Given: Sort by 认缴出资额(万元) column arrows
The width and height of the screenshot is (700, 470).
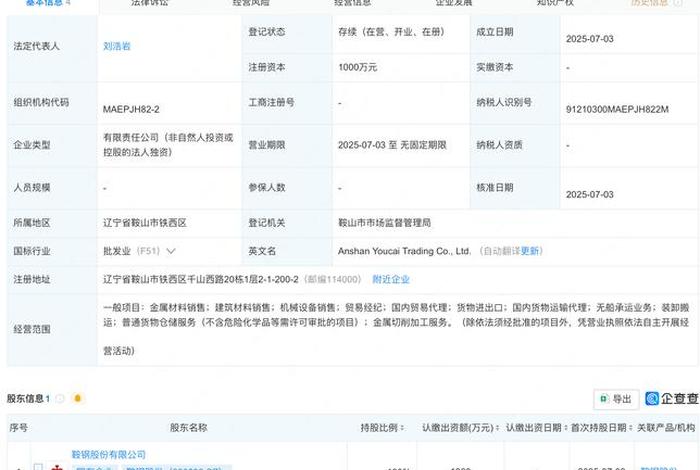Looking at the screenshot, I should (x=497, y=428).
